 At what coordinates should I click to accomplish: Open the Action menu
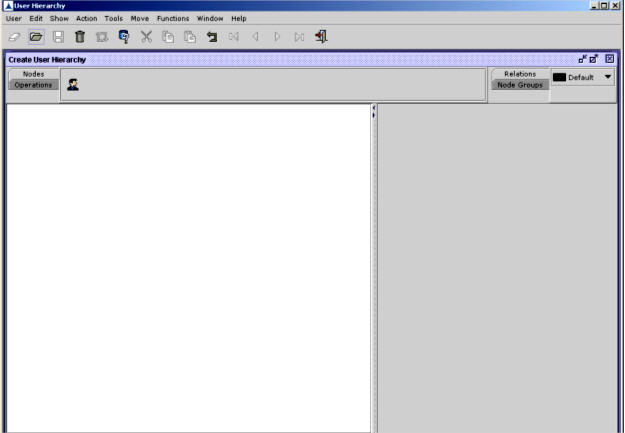(86, 18)
